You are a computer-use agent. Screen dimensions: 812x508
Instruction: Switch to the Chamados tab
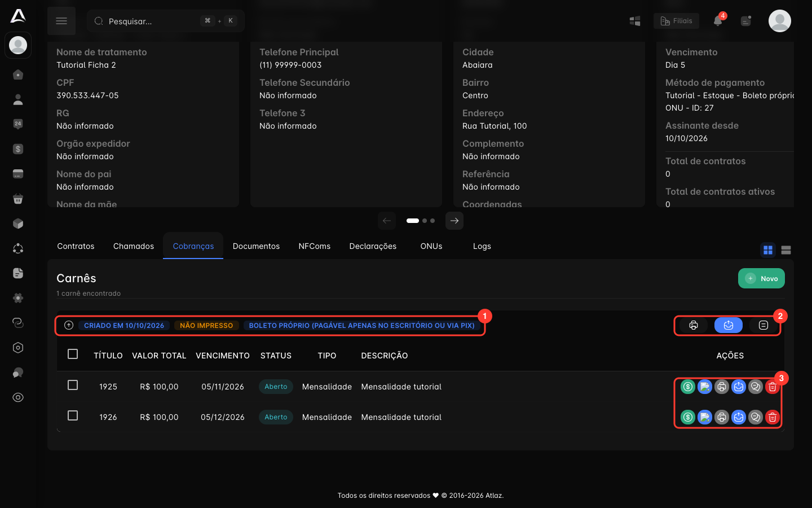(x=134, y=246)
